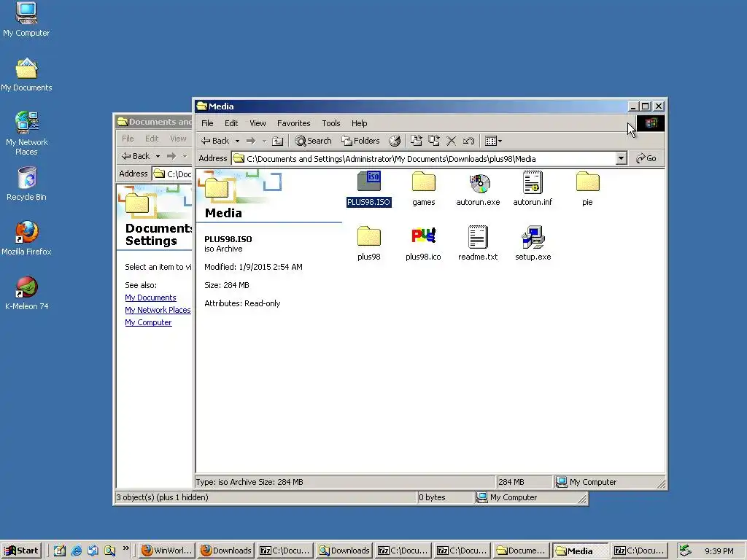Image resolution: width=747 pixels, height=560 pixels.
Task: Click the 284 MB status bar pane
Action: [524, 482]
